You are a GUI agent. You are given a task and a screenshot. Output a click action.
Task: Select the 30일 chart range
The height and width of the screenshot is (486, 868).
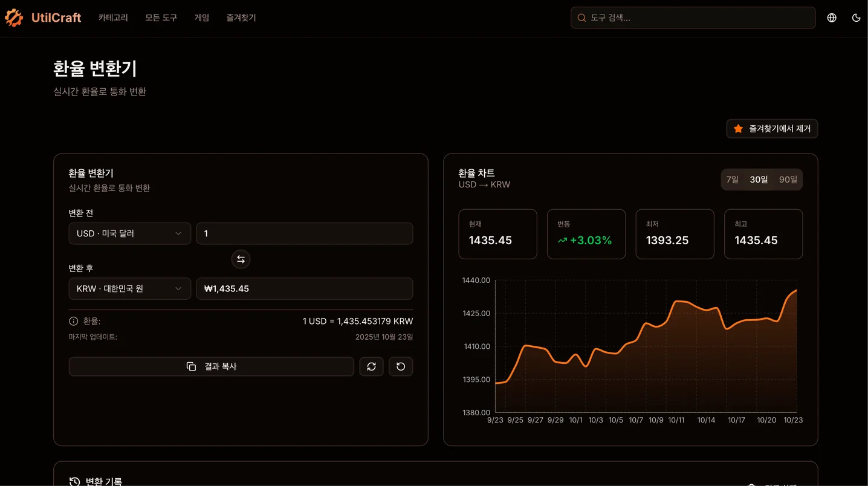pos(759,180)
